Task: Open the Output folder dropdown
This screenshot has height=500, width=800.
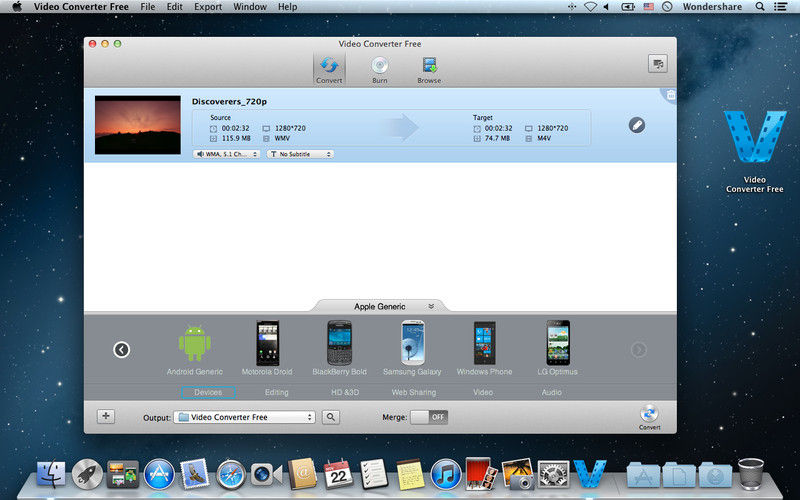Action: (x=244, y=417)
